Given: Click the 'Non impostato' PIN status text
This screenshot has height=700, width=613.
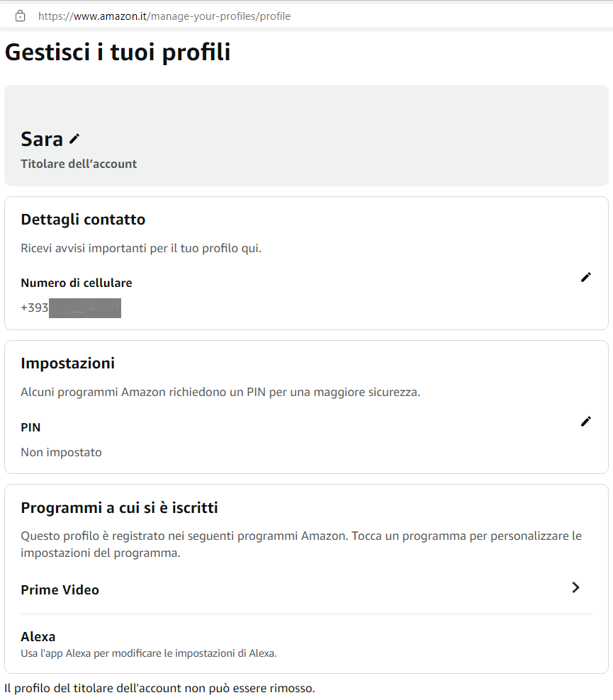Looking at the screenshot, I should (x=61, y=452).
